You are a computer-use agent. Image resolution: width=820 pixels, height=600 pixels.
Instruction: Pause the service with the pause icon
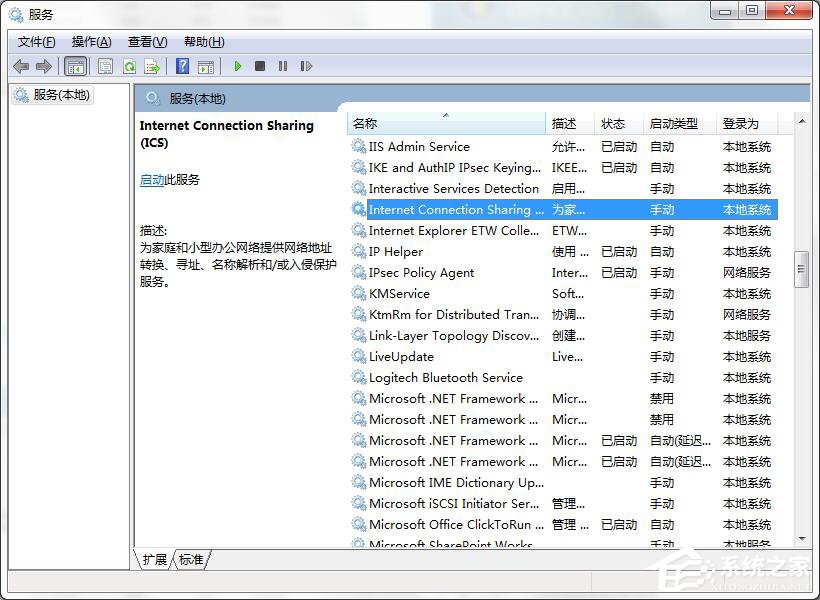[283, 66]
